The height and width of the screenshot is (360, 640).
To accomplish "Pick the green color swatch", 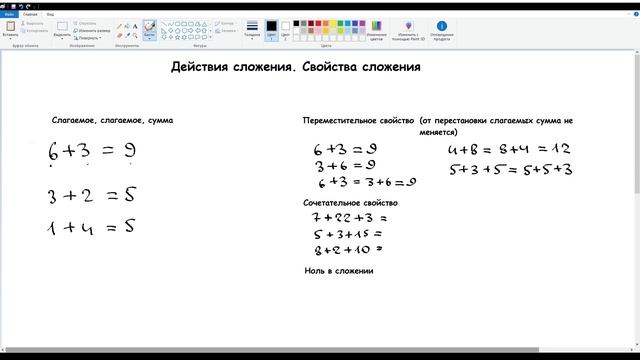I will coord(340,23).
